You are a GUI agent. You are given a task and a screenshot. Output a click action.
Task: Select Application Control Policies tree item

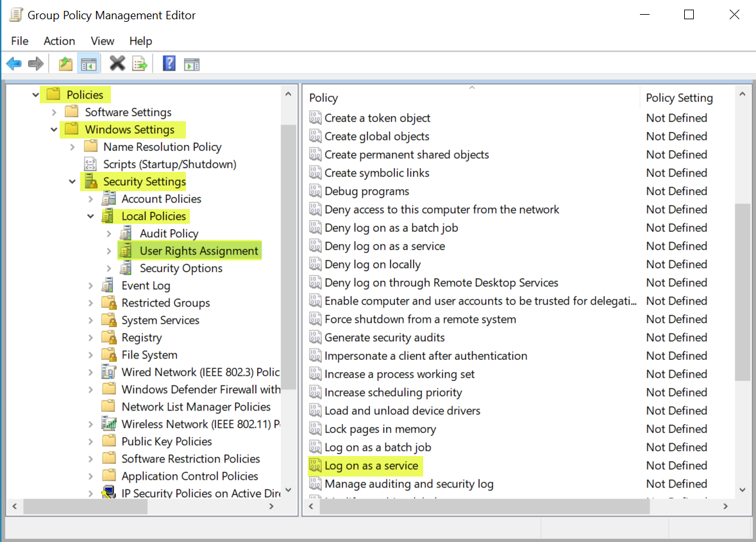[x=190, y=476]
